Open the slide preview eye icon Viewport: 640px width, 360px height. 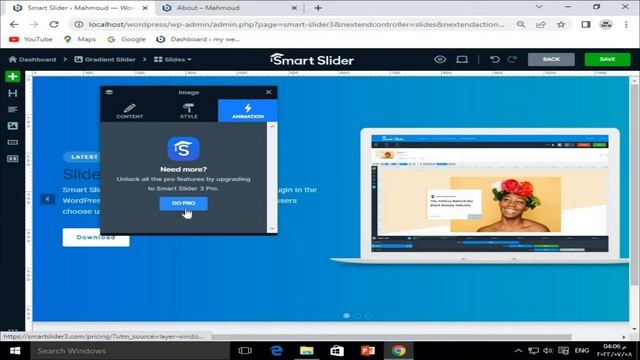pos(440,60)
